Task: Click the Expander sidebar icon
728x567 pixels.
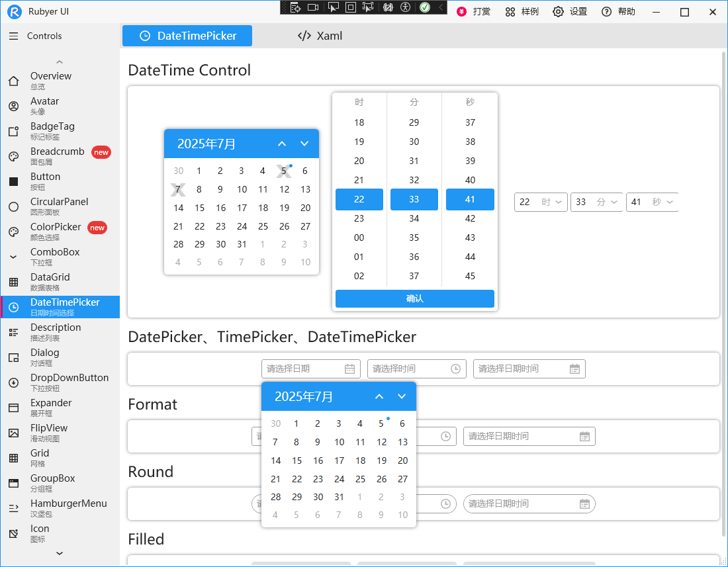Action: coord(14,408)
